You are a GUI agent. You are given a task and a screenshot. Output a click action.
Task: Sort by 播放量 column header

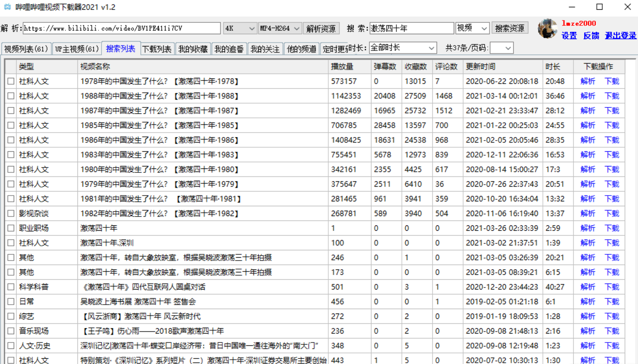pos(350,67)
